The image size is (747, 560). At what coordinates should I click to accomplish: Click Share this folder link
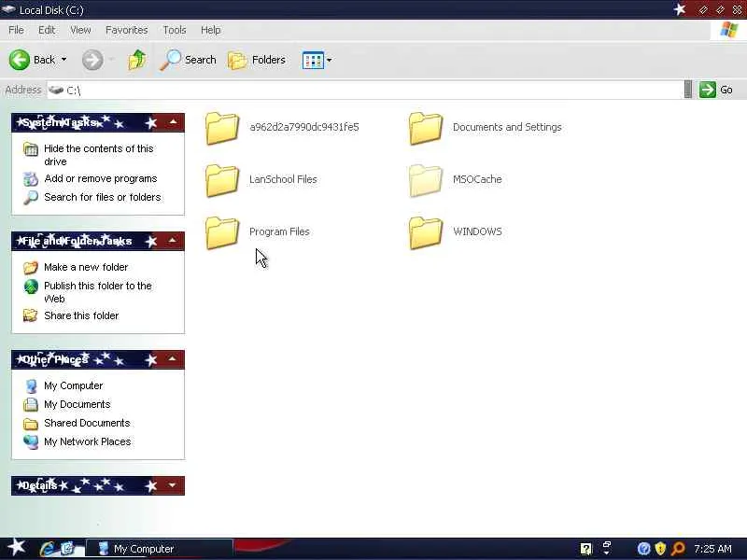click(x=81, y=315)
